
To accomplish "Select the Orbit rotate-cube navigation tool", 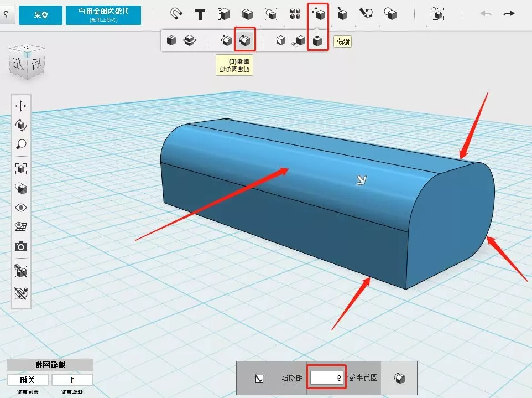I will (20, 125).
